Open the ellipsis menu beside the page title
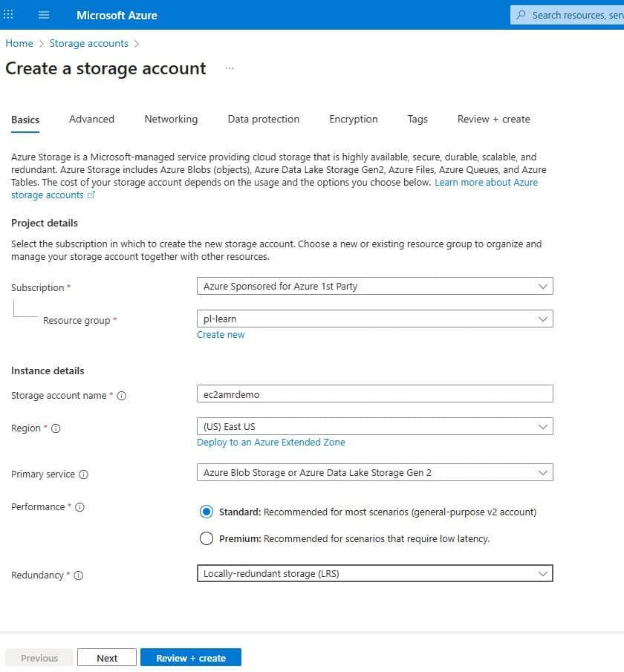This screenshot has height=672, width=624. (x=230, y=68)
